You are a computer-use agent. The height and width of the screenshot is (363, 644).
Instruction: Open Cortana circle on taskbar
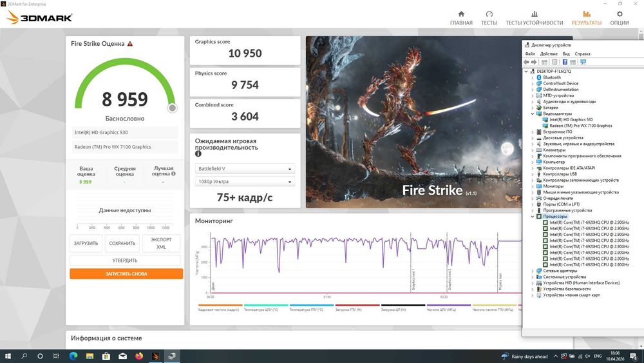click(x=40, y=356)
